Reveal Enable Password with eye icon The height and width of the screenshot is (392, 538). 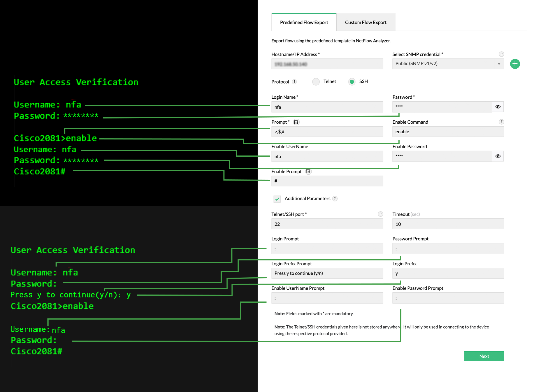498,156
